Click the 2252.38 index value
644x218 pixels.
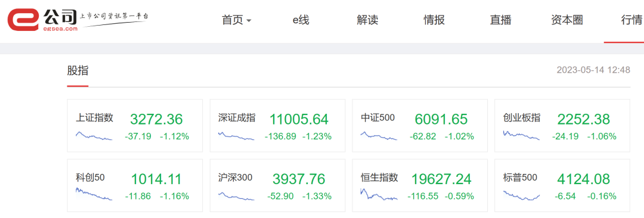584,120
